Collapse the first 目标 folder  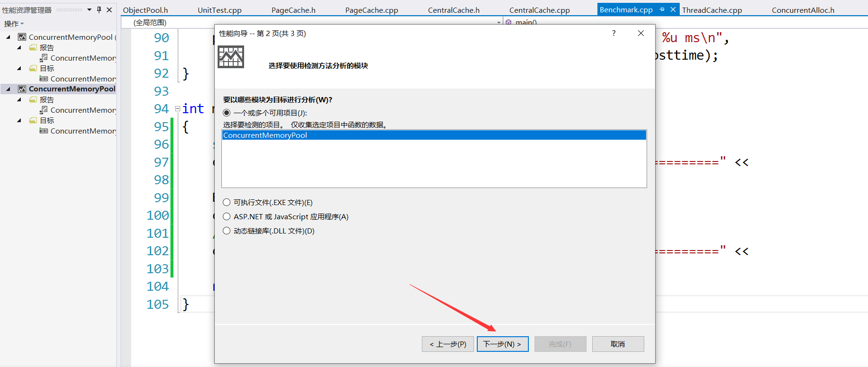coord(19,68)
